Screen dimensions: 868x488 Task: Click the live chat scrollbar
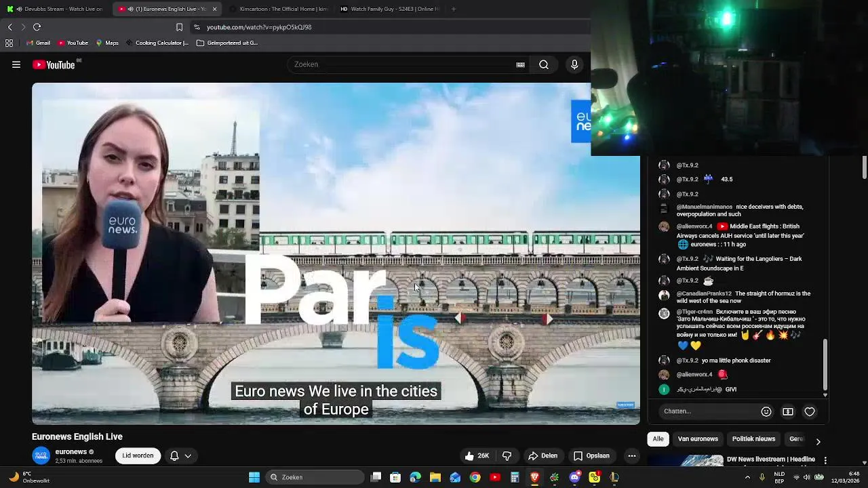click(x=825, y=365)
